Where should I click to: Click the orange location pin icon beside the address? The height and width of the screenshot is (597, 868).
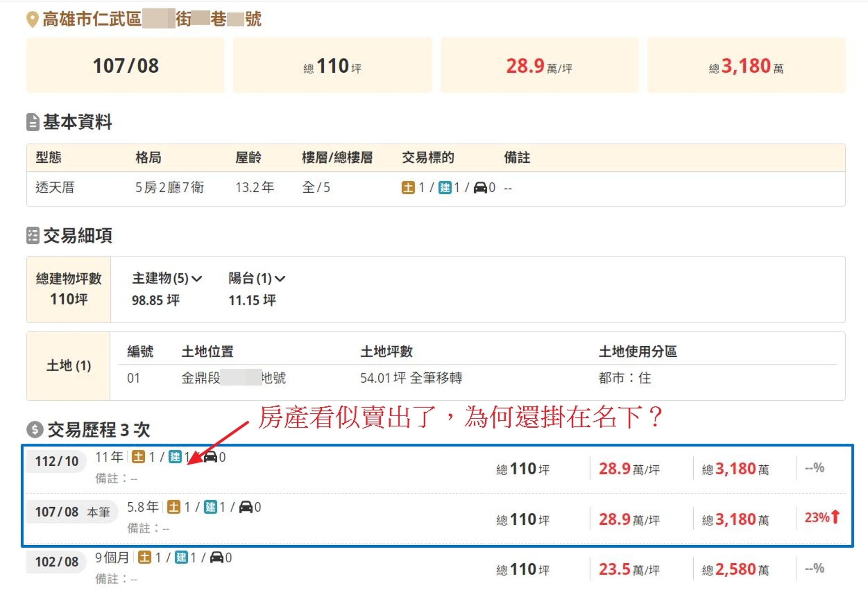point(33,19)
